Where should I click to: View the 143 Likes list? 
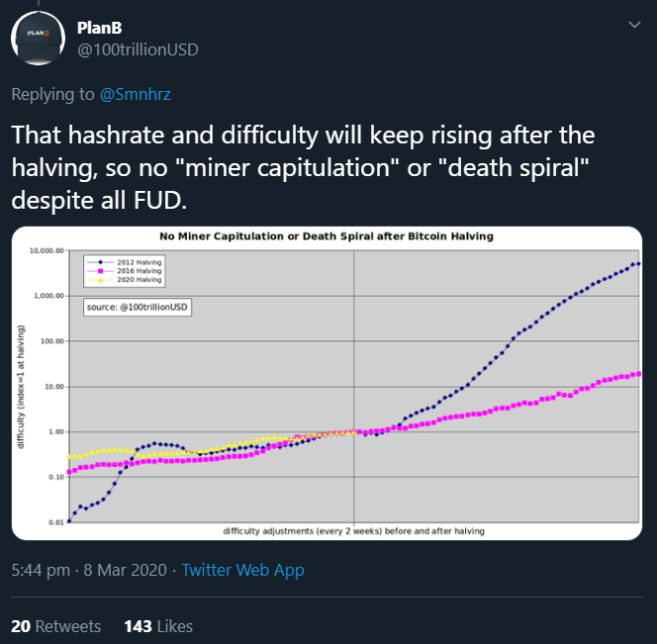(x=158, y=626)
